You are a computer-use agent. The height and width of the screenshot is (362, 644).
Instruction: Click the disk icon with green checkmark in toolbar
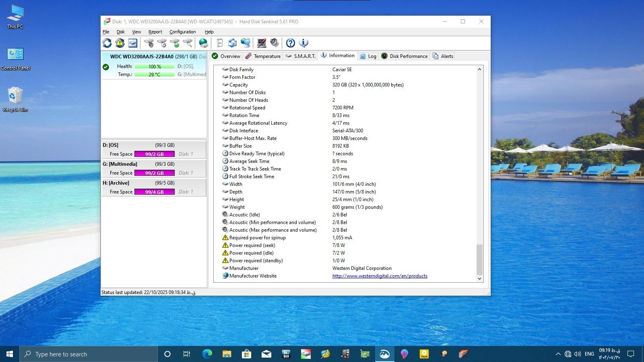pos(175,43)
